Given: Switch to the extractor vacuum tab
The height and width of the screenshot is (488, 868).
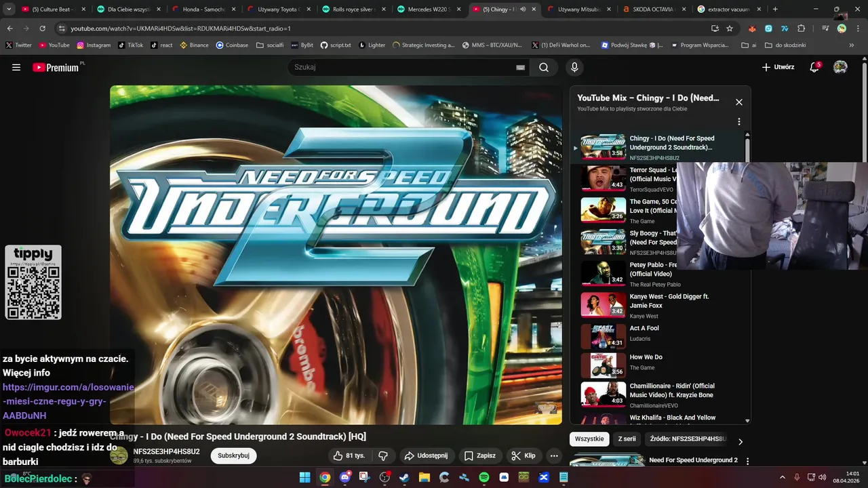Looking at the screenshot, I should tap(728, 9).
